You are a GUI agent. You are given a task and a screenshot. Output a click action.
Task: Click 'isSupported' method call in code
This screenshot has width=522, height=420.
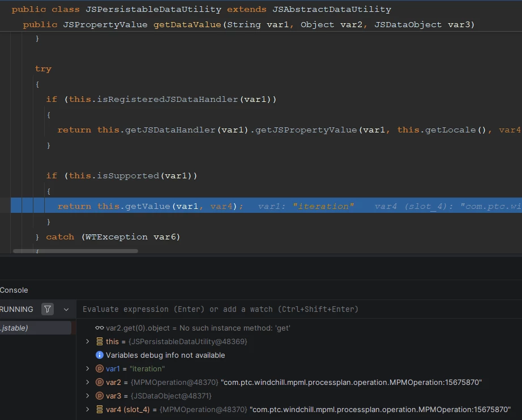coord(128,175)
